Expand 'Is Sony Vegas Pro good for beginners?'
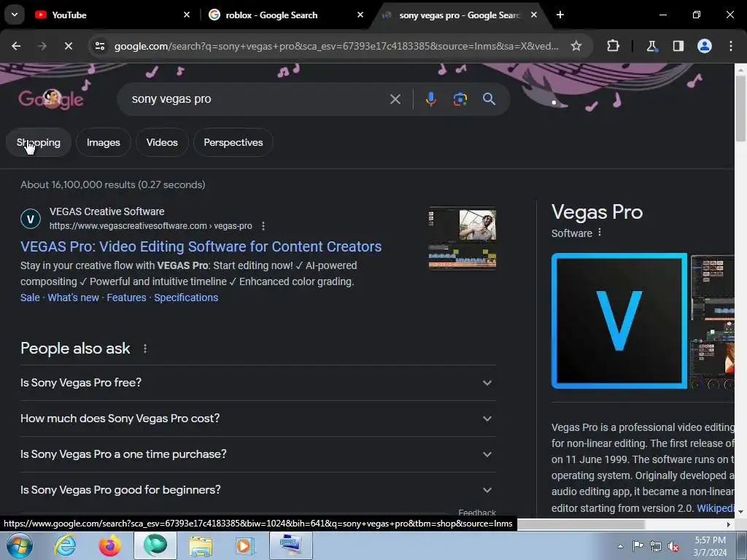Viewport: 747px width, 560px height. [258, 490]
